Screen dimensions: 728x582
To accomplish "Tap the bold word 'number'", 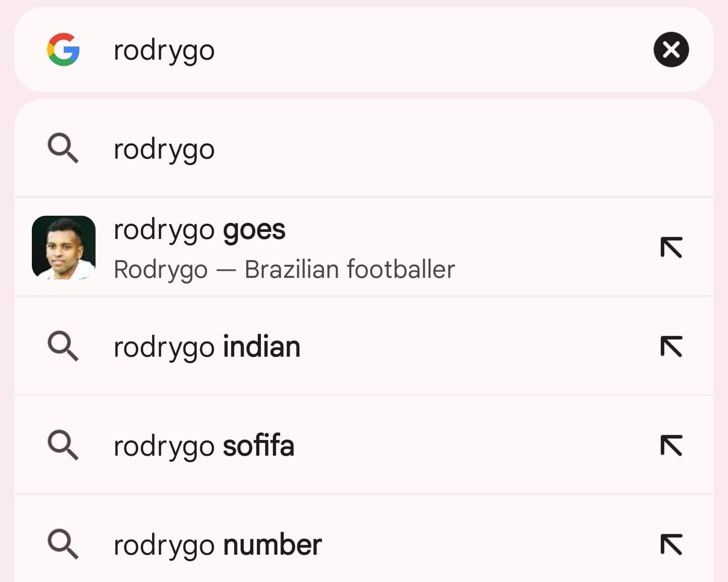I will click(x=272, y=545).
